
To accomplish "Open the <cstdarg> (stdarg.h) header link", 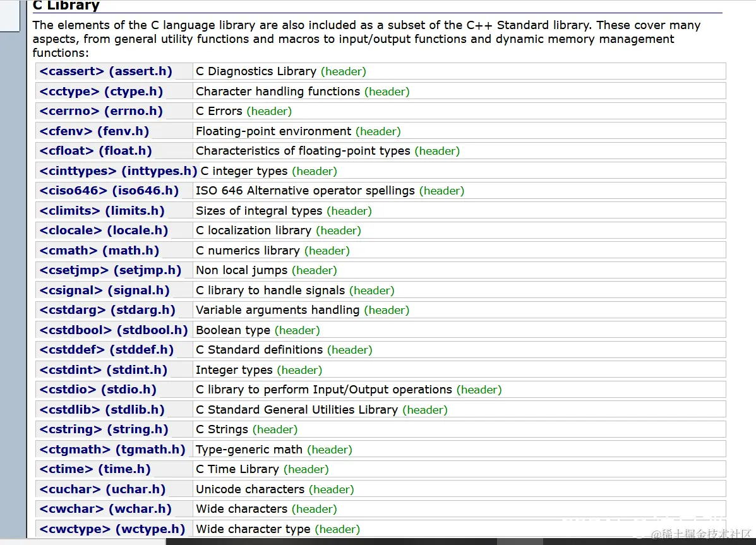I will pos(107,310).
